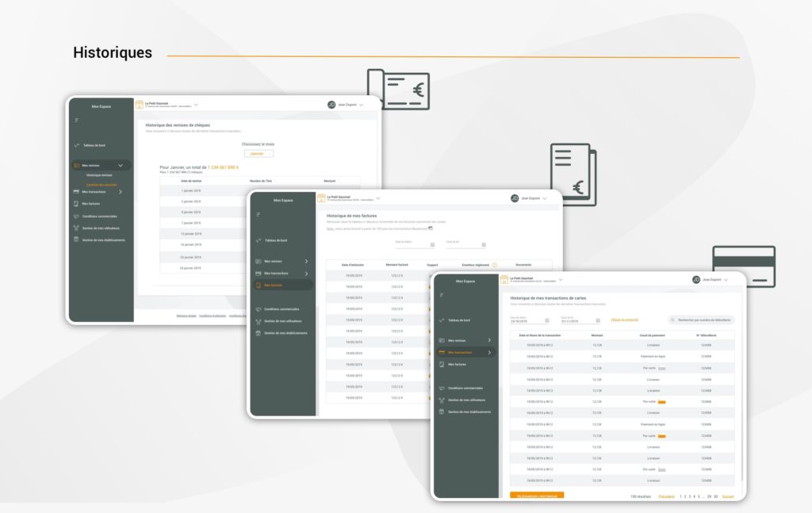Open Conditions commerciales label in the factures window
812x513 pixels.
pos(282,309)
